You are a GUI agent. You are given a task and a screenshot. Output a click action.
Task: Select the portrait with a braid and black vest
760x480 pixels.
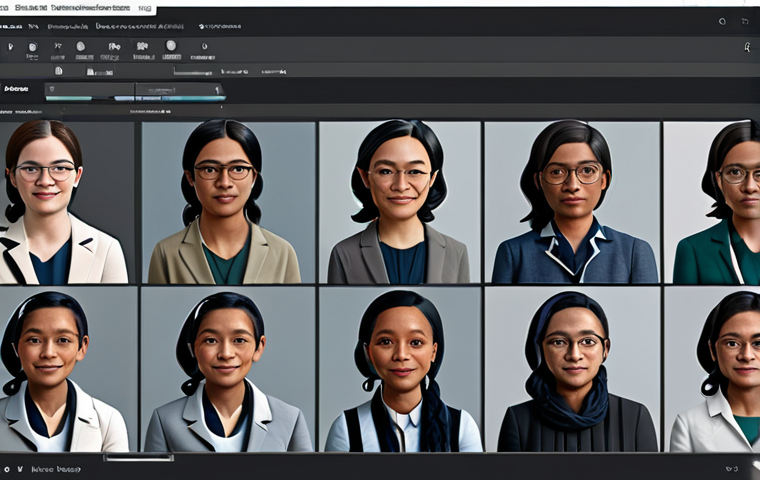point(400,369)
